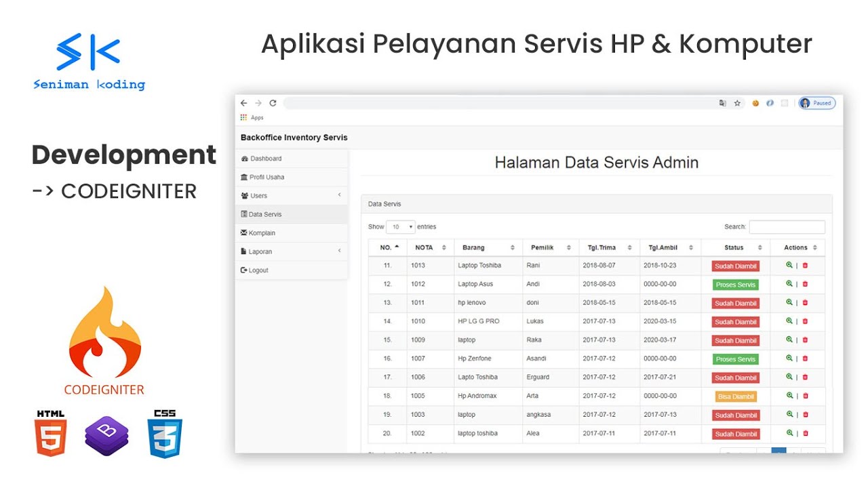This screenshot has width=868, height=488.
Task: Delete icon for Laptop Asus row
Action: [x=806, y=284]
